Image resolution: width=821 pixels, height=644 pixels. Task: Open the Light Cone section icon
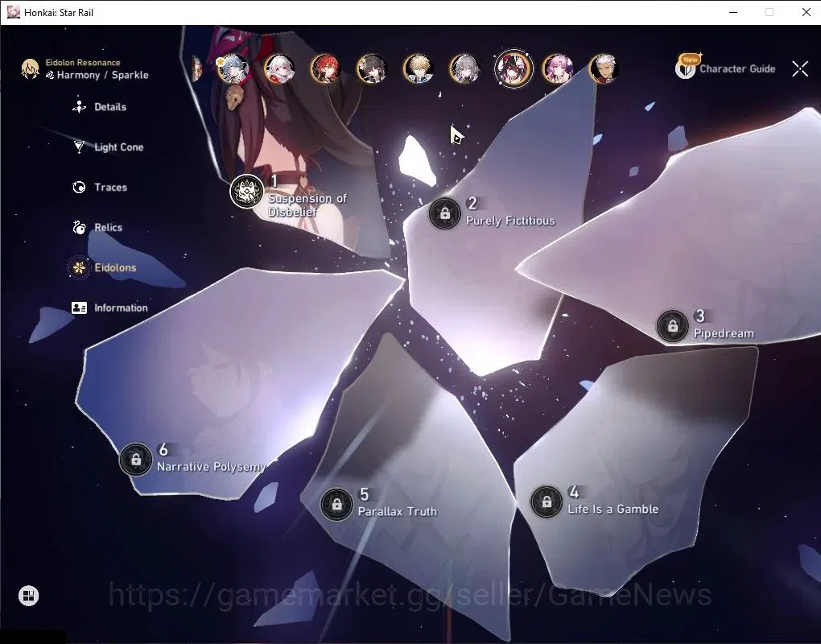click(79, 147)
